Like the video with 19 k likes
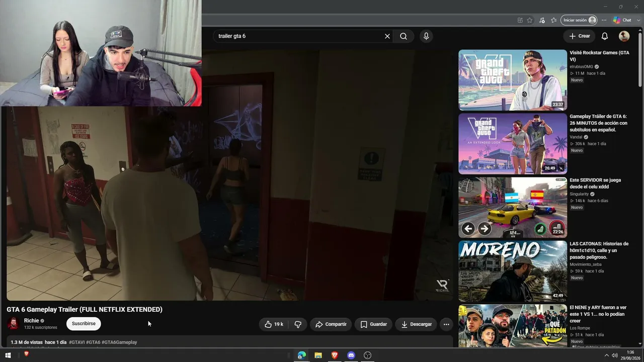Image resolution: width=644 pixels, height=362 pixels. pos(274,324)
